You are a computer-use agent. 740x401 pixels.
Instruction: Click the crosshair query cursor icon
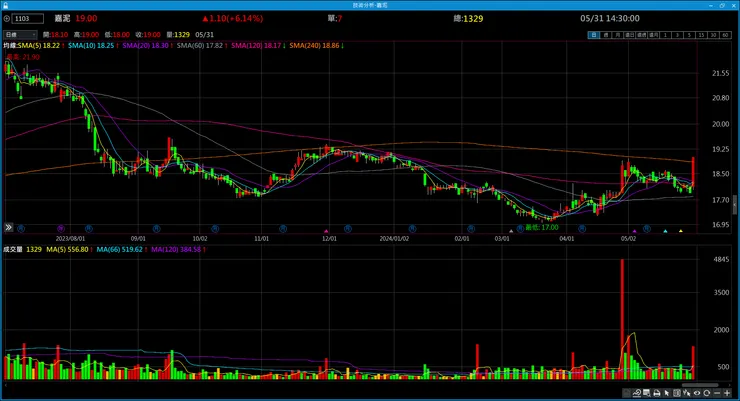pos(687,393)
